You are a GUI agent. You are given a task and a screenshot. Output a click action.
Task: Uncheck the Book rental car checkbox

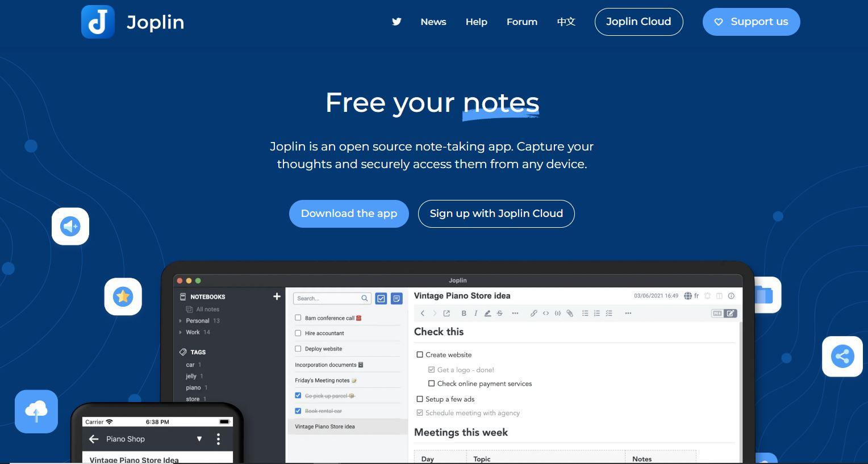pyautogui.click(x=298, y=411)
